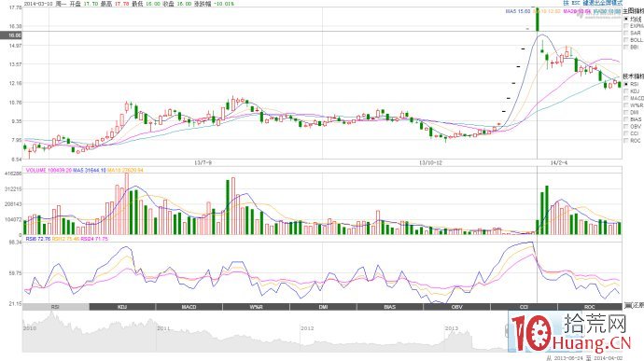Click the RSI6 72.76 legend text

point(37,239)
